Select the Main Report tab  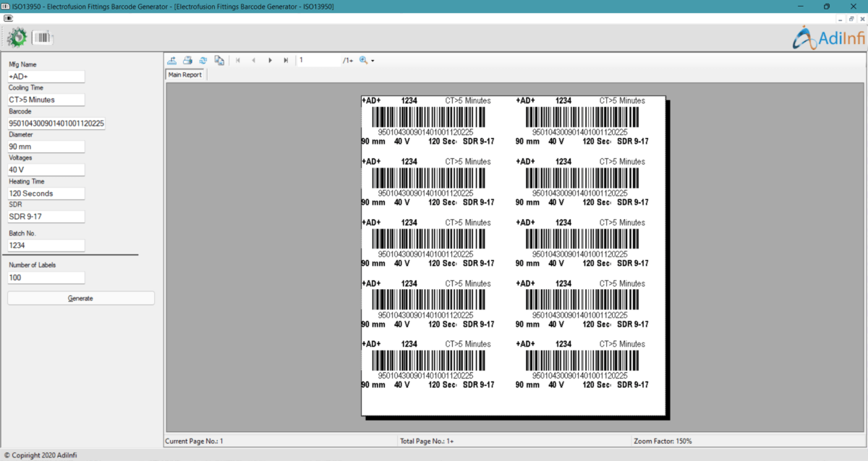(185, 74)
